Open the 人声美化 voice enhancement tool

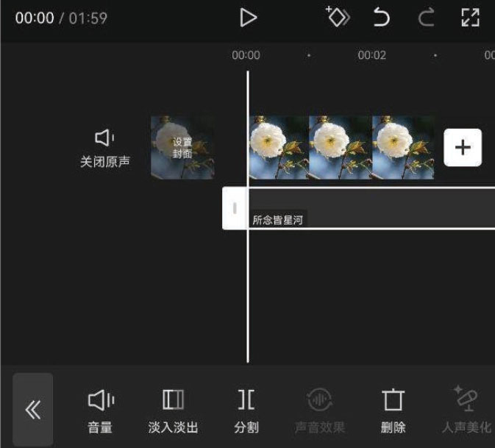click(x=466, y=410)
